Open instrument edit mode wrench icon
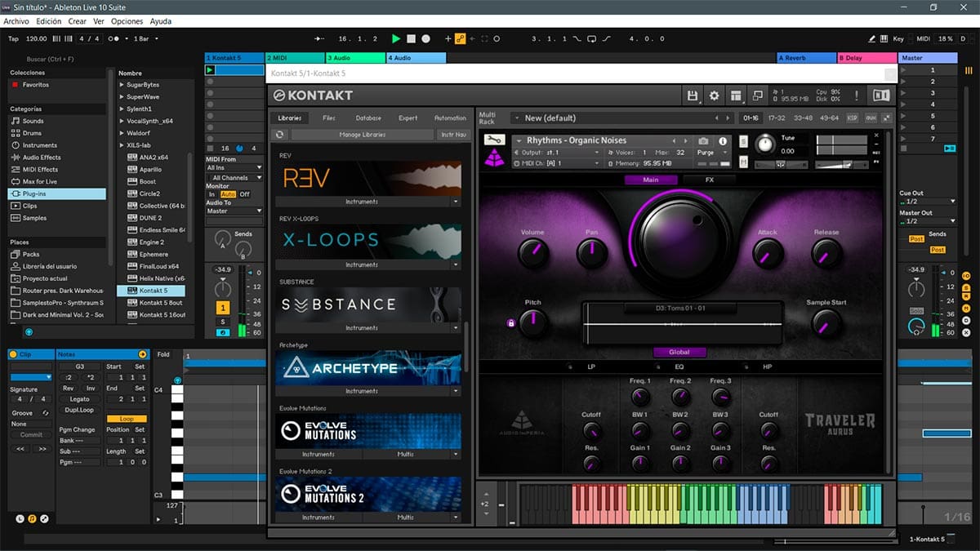 495,140
